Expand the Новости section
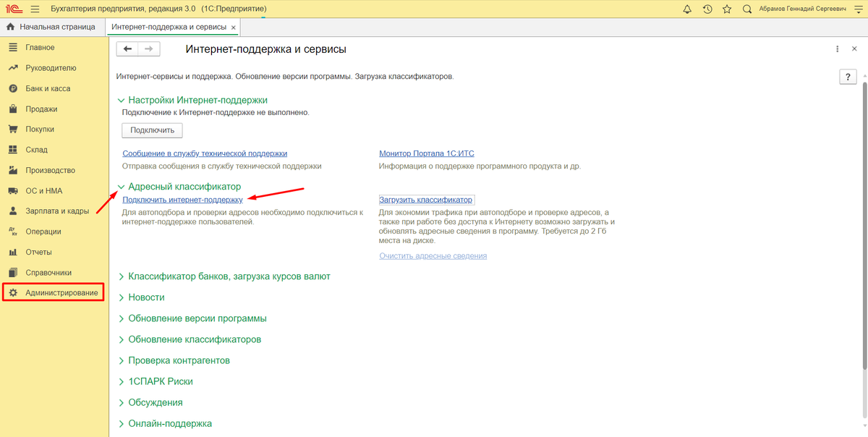Viewport: 868px width, 437px height. [121, 297]
